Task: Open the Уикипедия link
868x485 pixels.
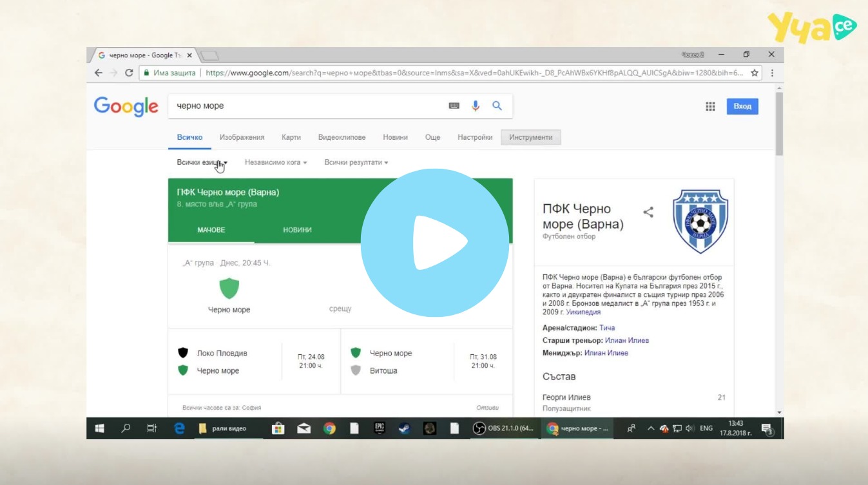Action: [583, 312]
